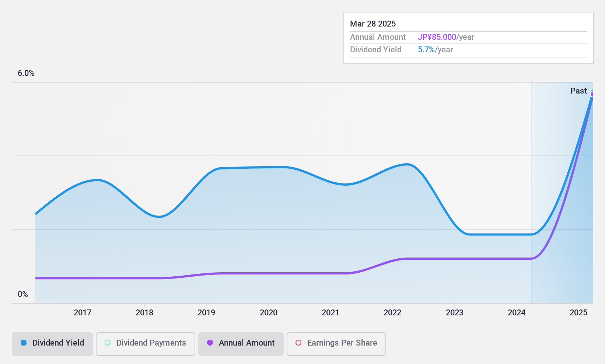Enable the Earnings Per Share series

point(336,344)
